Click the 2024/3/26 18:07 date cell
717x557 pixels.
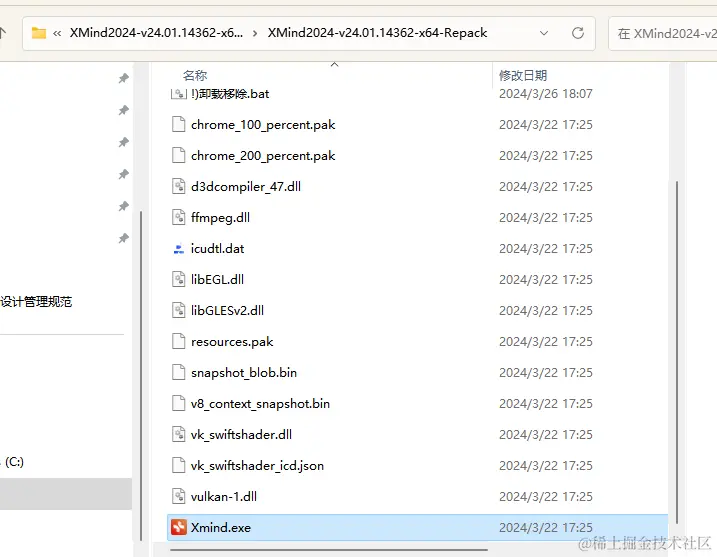(x=546, y=94)
